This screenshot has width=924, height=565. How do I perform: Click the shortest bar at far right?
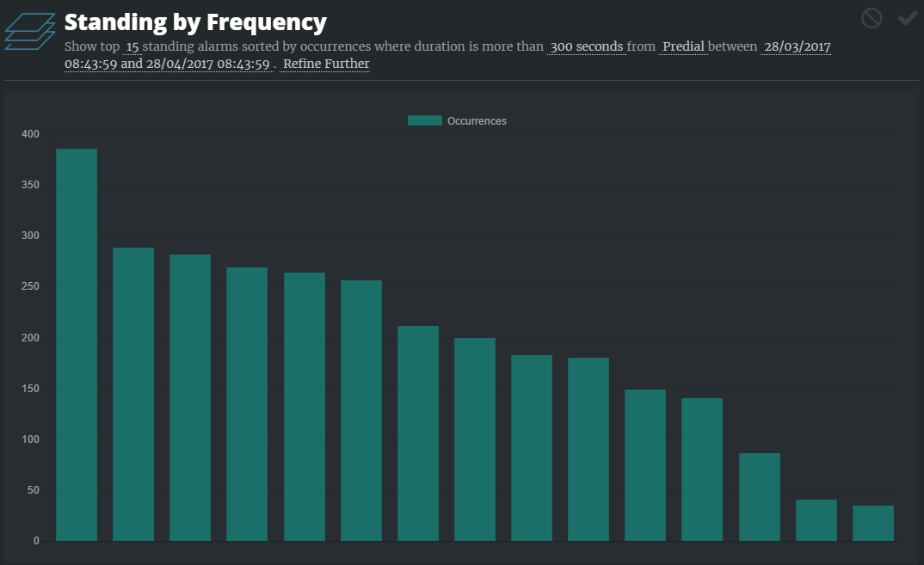pos(873,523)
